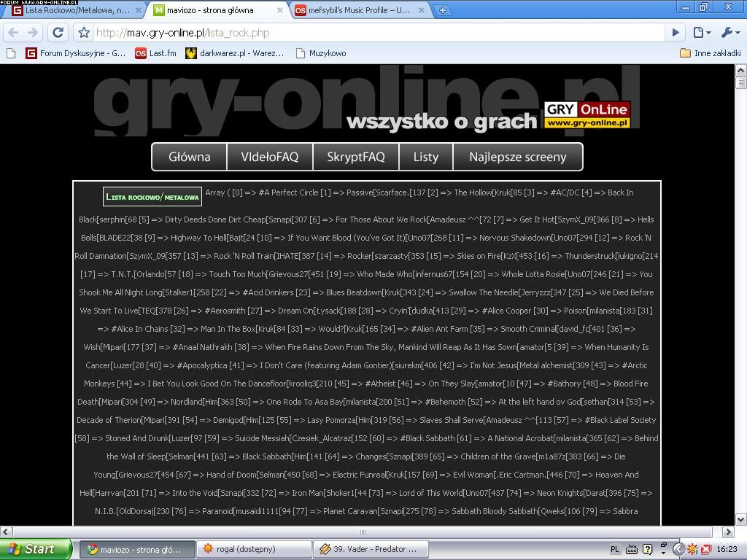The width and height of the screenshot is (747, 560).
Task: Click the PL language indicator
Action: click(614, 550)
